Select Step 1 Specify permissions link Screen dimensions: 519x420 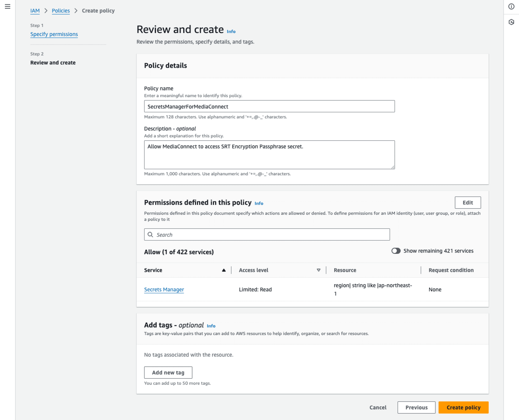(54, 34)
